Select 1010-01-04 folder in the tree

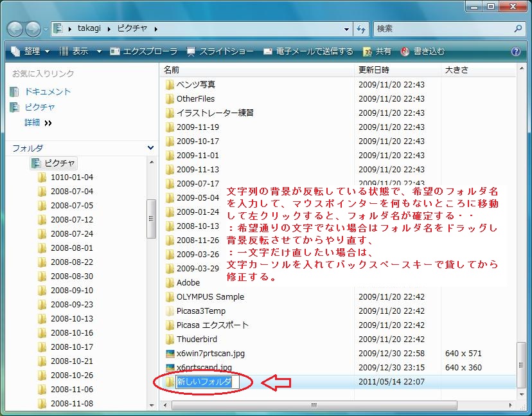pos(71,177)
